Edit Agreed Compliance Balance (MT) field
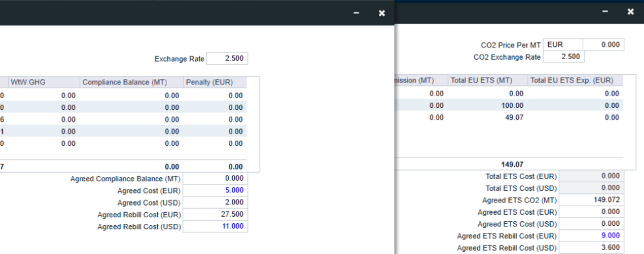The width and height of the screenshot is (644, 254). click(215, 179)
